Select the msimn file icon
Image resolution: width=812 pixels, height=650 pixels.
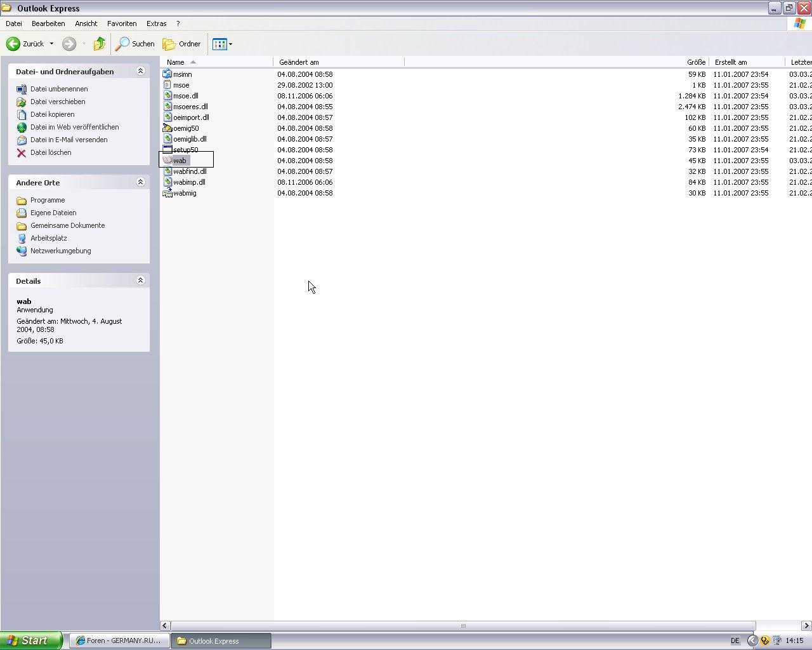(167, 74)
